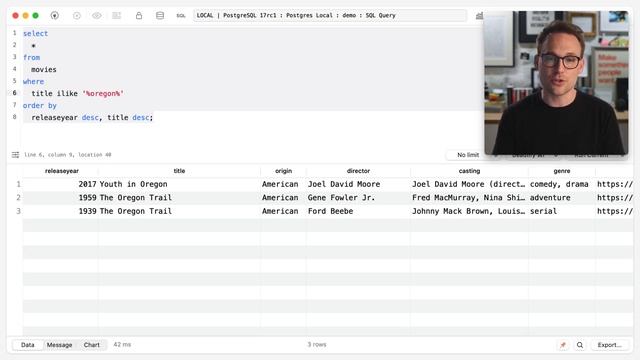Screen dimensions: 640x360
Task: Click '%oregon%' string in the query
Action: pyautogui.click(x=103, y=93)
